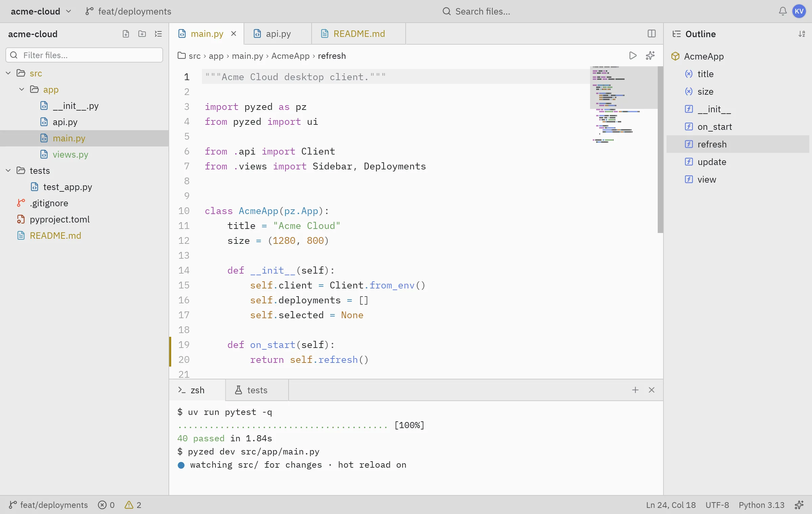Click the editor vertical scrollbar
The height and width of the screenshot is (514, 812).
pyautogui.click(x=660, y=149)
